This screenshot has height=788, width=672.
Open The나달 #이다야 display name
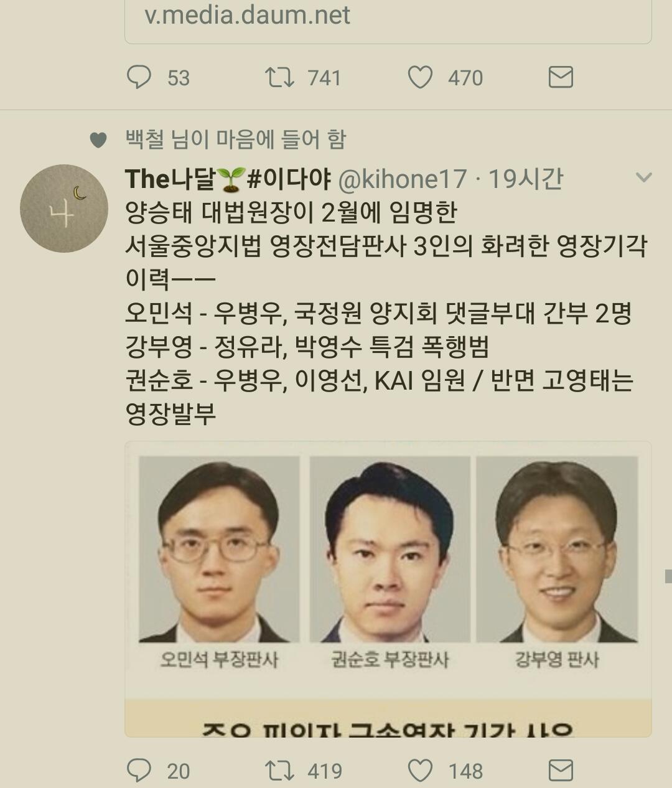pos(228,179)
